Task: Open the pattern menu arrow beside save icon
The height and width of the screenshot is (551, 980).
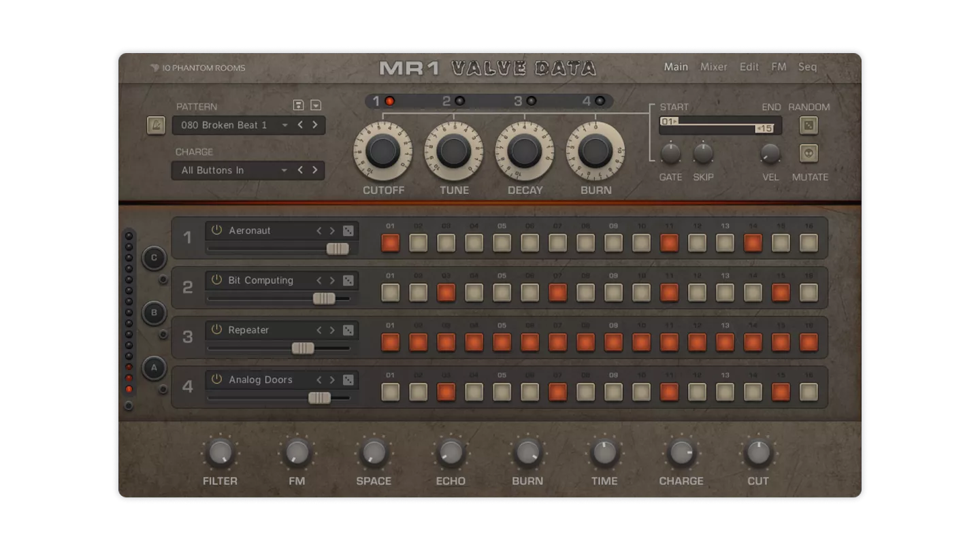Action: tap(316, 105)
